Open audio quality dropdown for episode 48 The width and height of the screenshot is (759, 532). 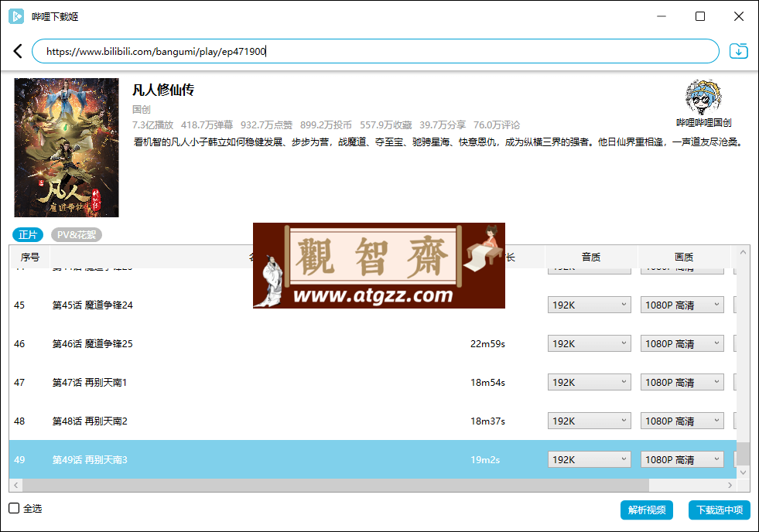589,421
